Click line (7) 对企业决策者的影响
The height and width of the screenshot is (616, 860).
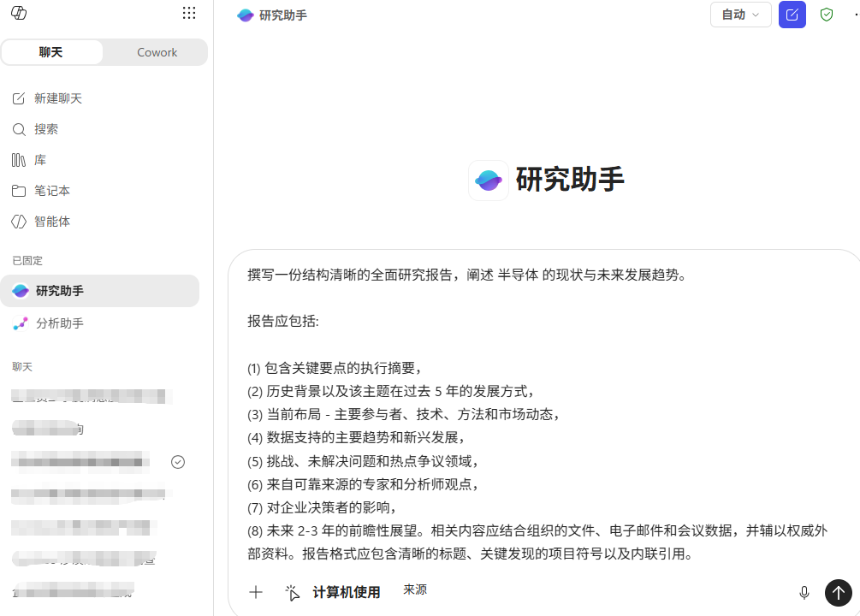[x=322, y=507]
